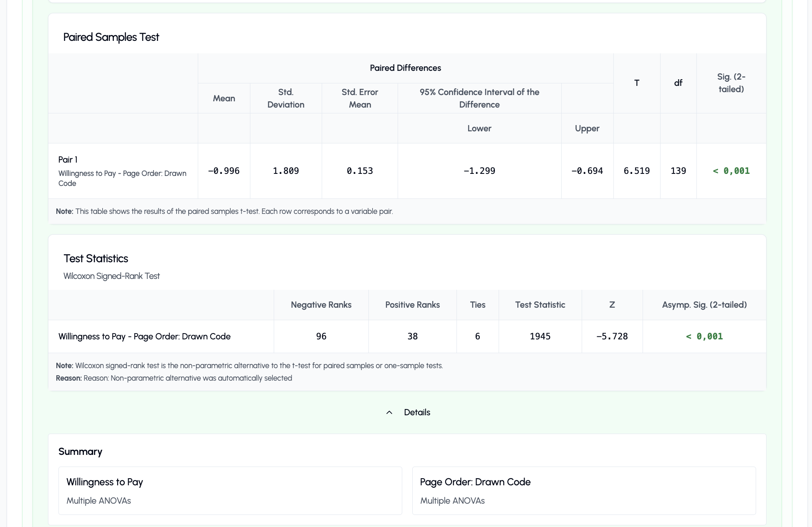Viewport: 812px width, 527px height.
Task: Select the df value 139
Action: (x=678, y=171)
